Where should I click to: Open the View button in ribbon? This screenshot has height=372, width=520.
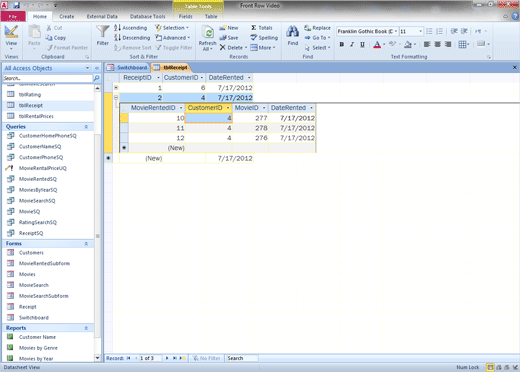coord(11,37)
